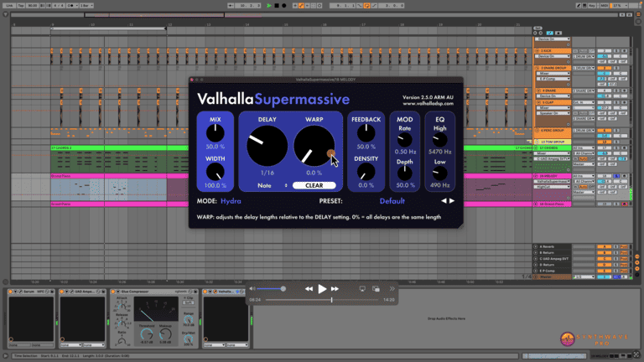The image size is (644, 362).
Task: Click the picture-in-picture icon
Action: point(376,289)
